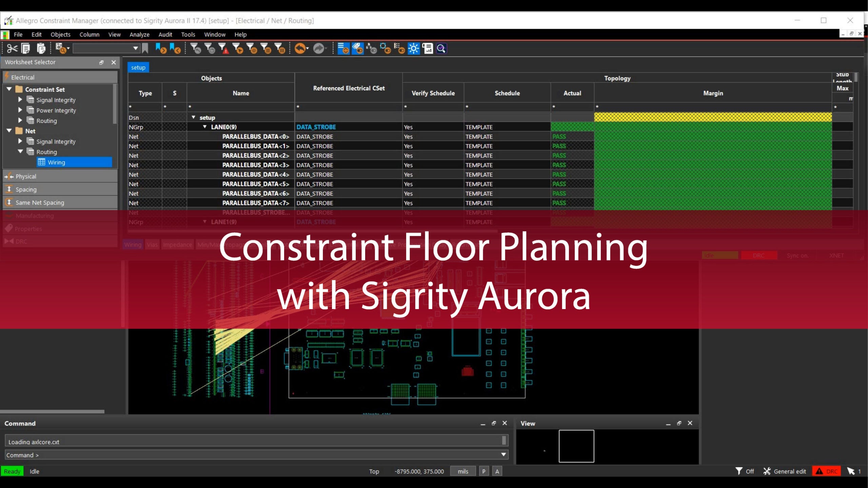868x488 pixels.
Task: Open the empty toolbar combo box
Action: click(x=106, y=48)
